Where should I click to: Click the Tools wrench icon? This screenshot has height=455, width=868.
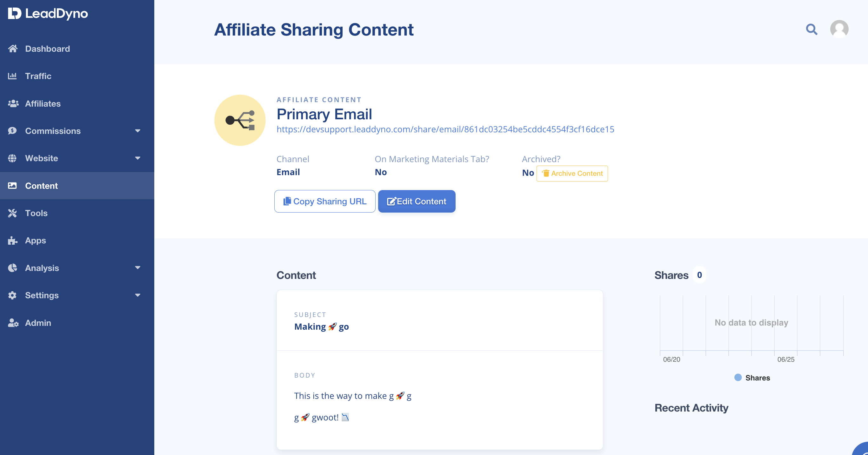click(x=12, y=213)
